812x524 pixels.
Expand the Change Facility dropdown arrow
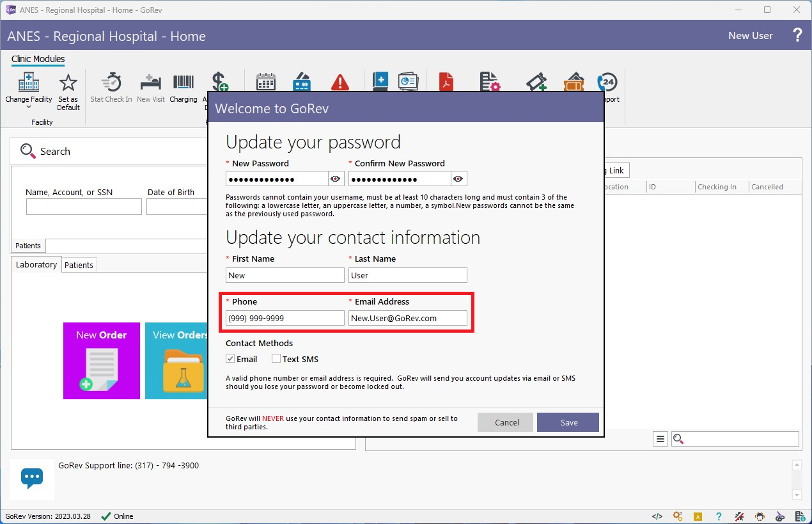click(29, 107)
